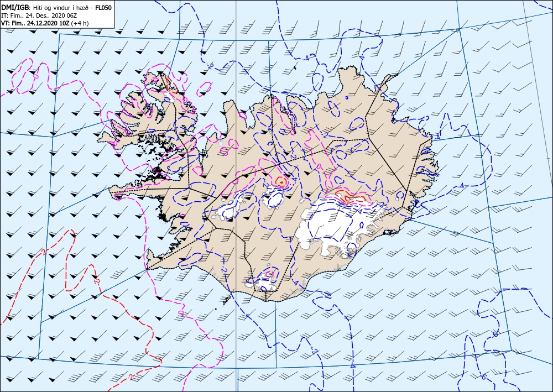Viewport: 553px width, 392px height.
Task: Click the "Hiti og vindur í hæð" title
Action: pyautogui.click(x=62, y=8)
